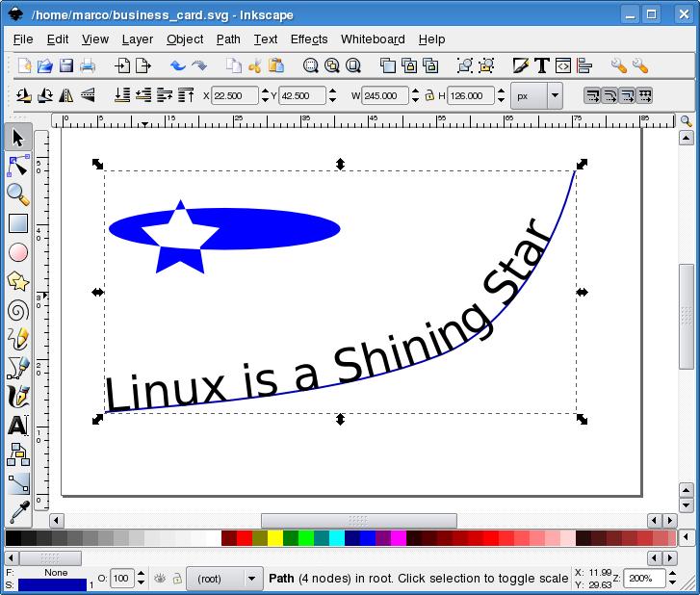Pick the magenta palette swatch

[399, 538]
